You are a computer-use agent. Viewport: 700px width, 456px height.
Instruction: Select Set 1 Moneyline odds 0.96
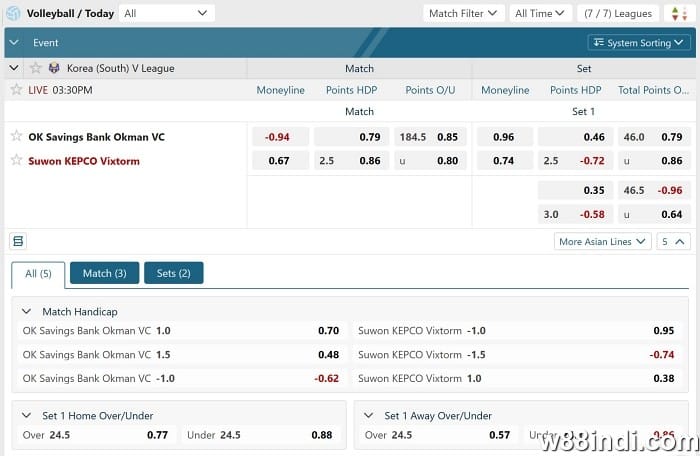[x=505, y=137]
